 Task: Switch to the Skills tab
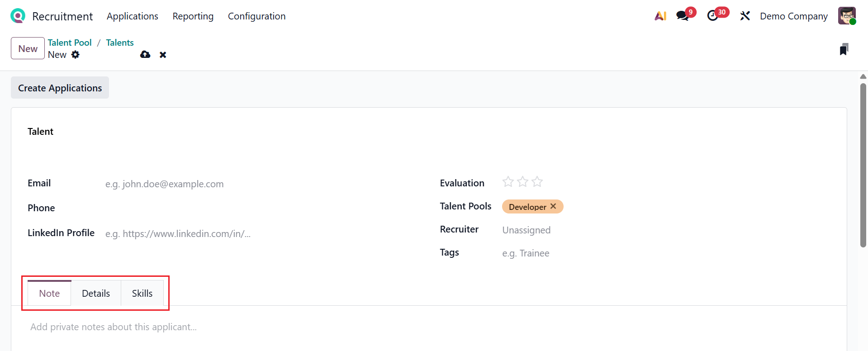point(142,294)
